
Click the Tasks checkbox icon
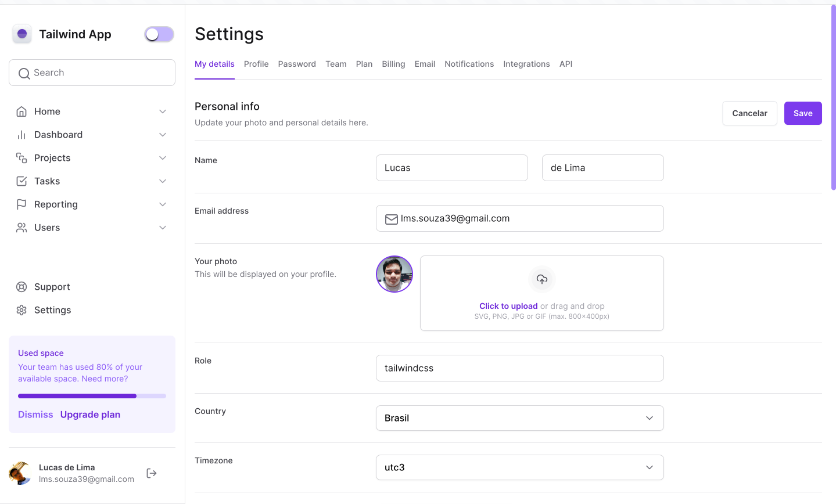(x=21, y=181)
